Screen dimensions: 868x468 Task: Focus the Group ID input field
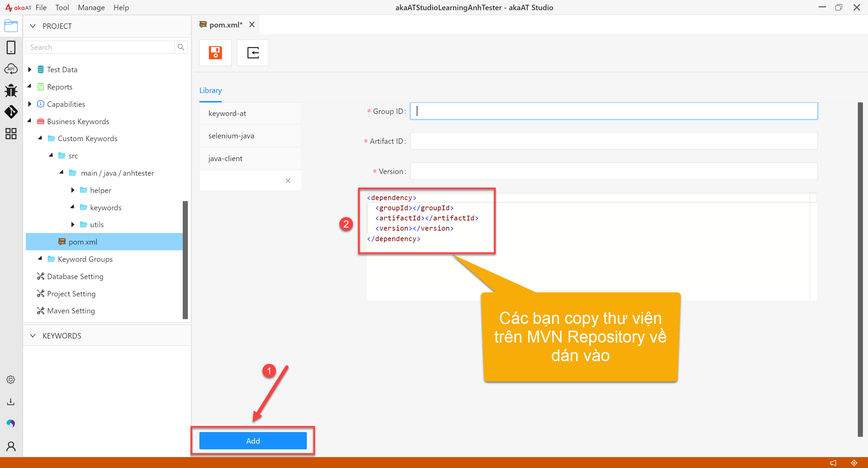click(x=614, y=111)
